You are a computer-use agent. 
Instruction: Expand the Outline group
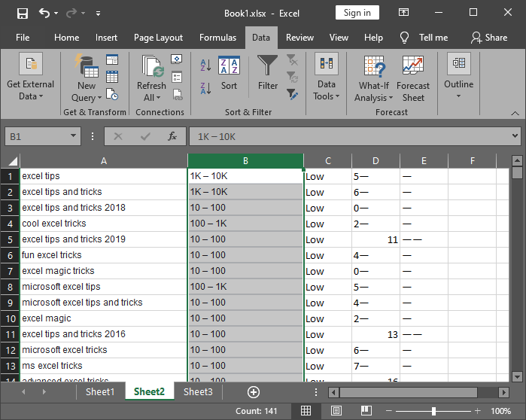point(458,76)
